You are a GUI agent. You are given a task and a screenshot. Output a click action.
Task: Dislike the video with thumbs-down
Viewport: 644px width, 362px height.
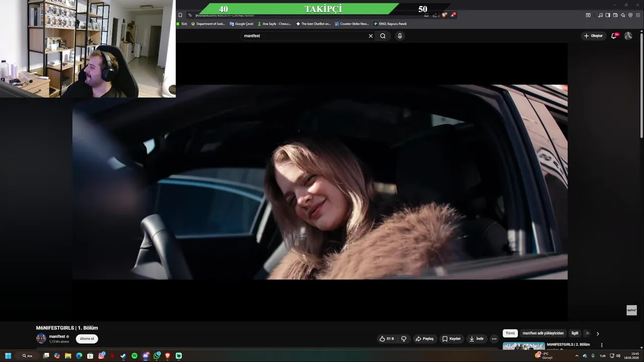pos(404,339)
